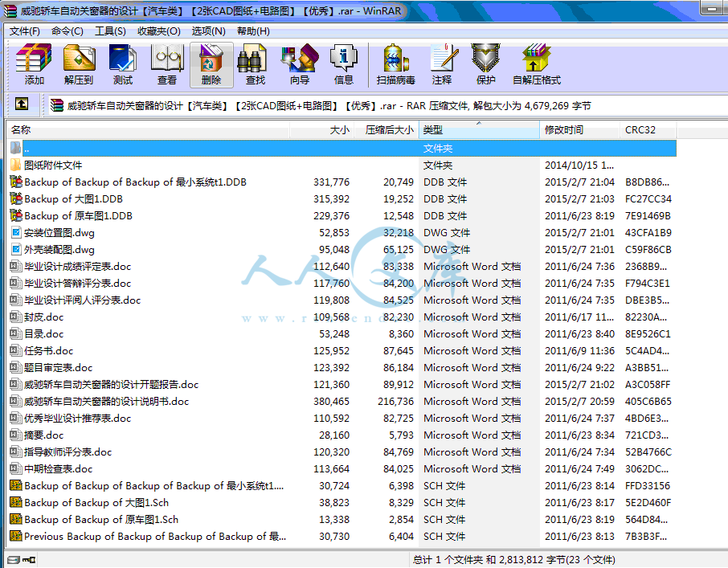Sort by 修改时间 column header
This screenshot has height=568, width=728.
[580, 130]
